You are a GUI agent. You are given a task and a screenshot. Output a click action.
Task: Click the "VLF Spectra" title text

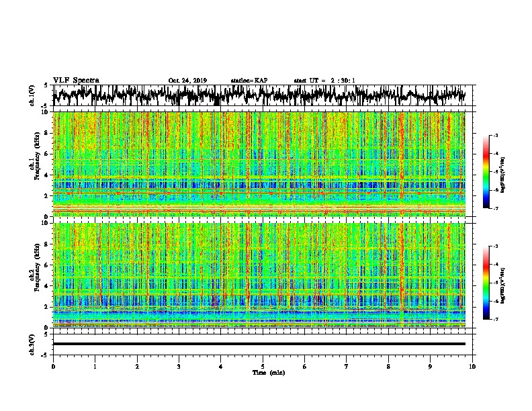[x=76, y=81]
